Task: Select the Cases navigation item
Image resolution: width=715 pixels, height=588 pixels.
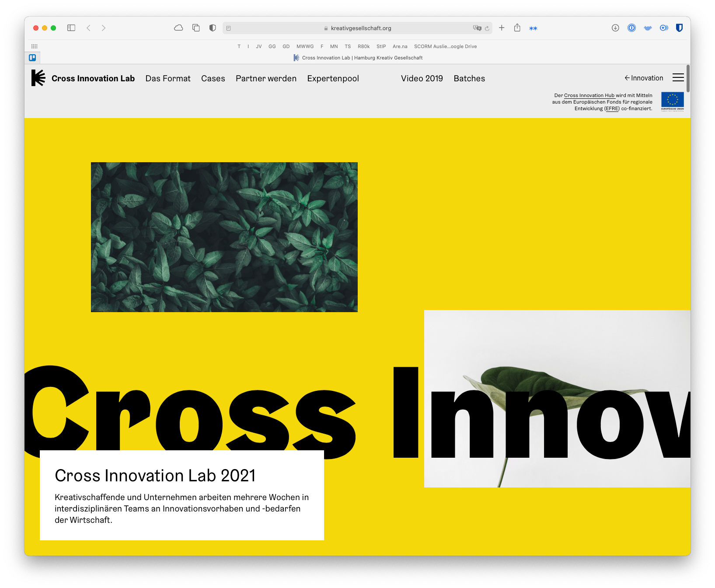Action: [213, 78]
